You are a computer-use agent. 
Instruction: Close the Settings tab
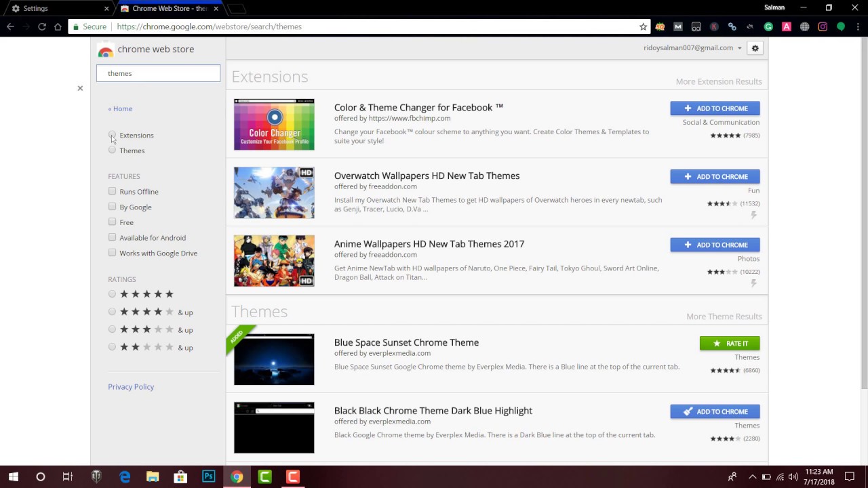pyautogui.click(x=106, y=8)
